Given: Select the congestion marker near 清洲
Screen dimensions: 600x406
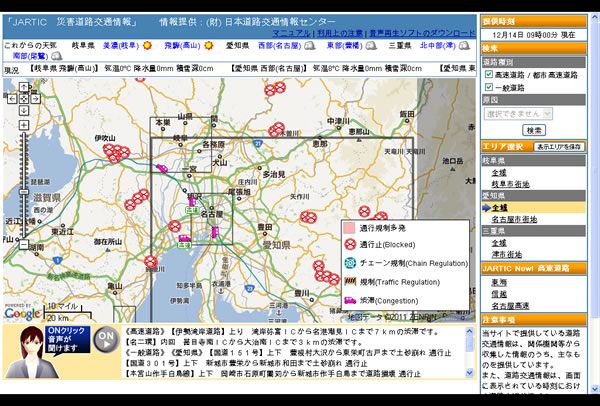Looking at the screenshot, I should [193, 202].
